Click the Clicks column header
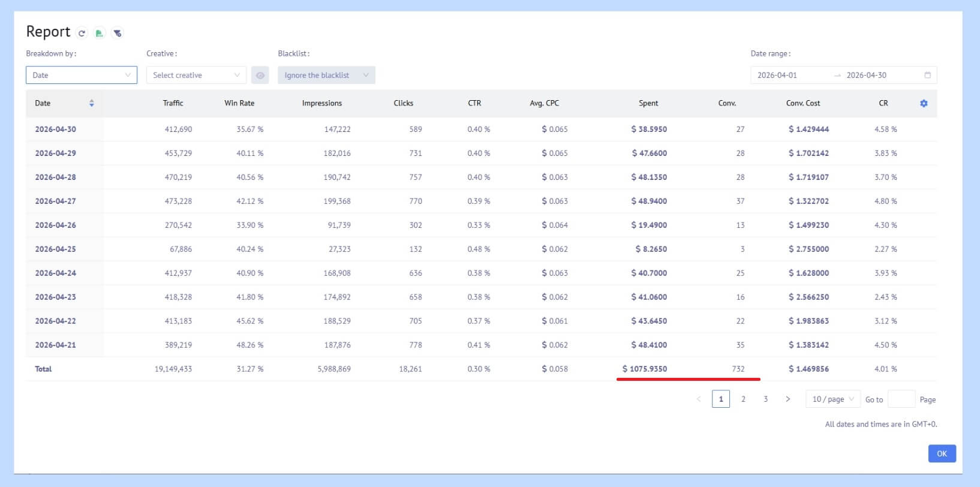980x487 pixels. (403, 103)
